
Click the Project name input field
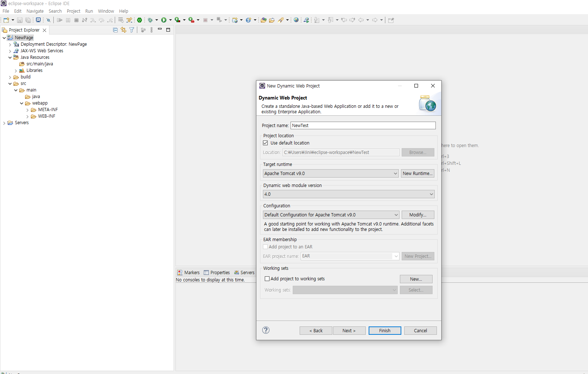coord(363,126)
